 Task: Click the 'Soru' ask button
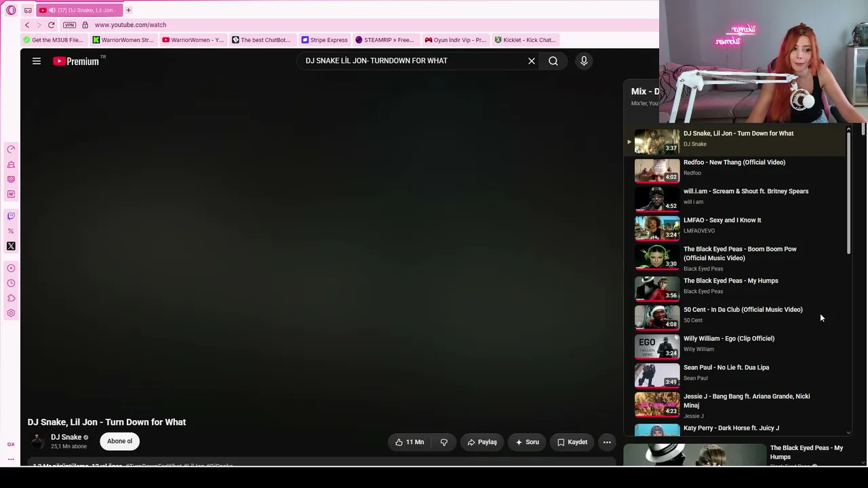click(x=527, y=442)
